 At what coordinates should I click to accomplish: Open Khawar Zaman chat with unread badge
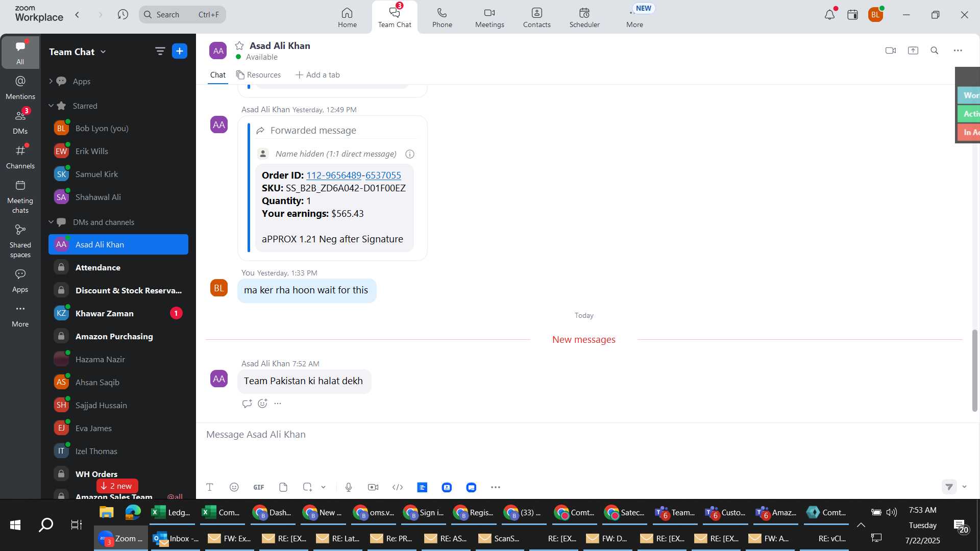(x=118, y=313)
